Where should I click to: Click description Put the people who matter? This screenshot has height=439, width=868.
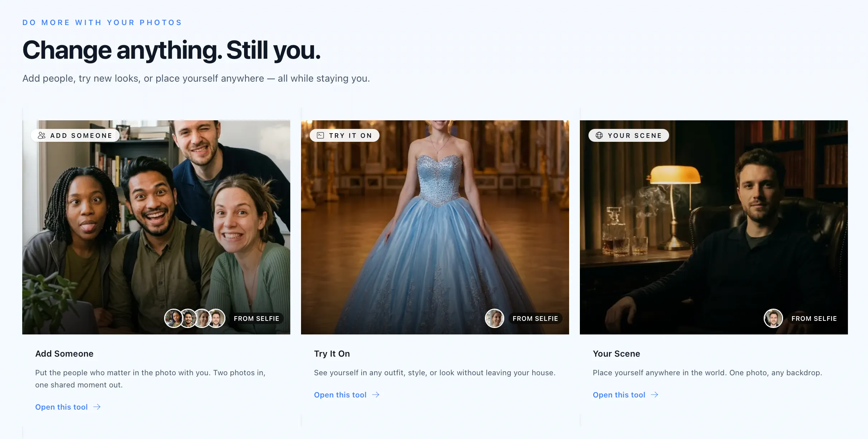coord(151,379)
